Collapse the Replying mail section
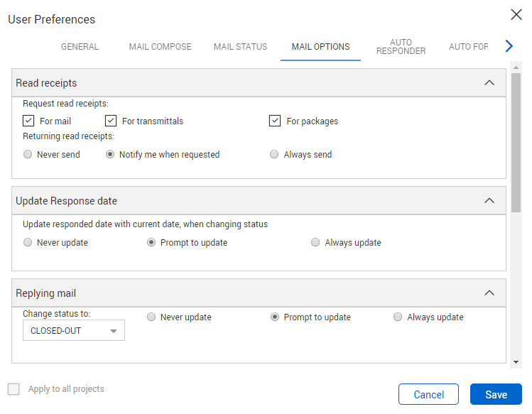This screenshot has width=532, height=414. pos(489,293)
